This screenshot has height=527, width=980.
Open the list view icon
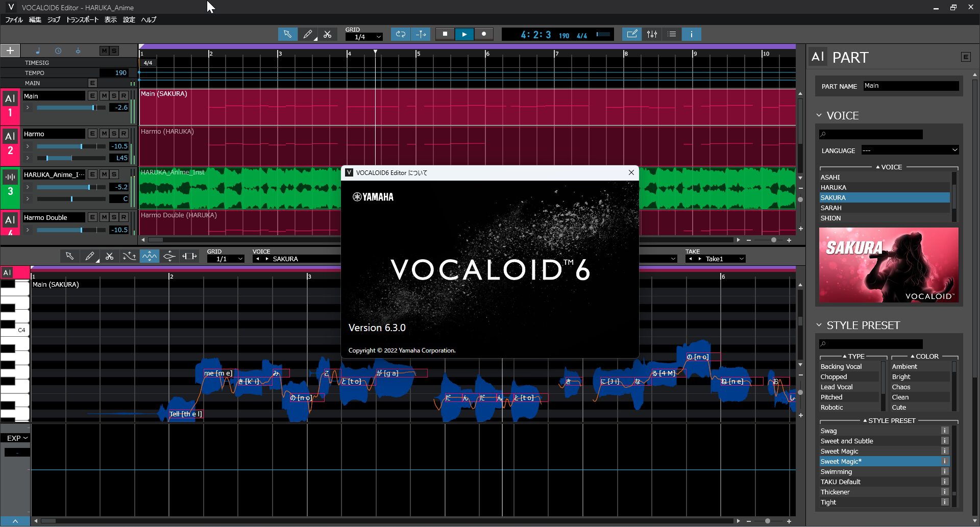point(672,34)
